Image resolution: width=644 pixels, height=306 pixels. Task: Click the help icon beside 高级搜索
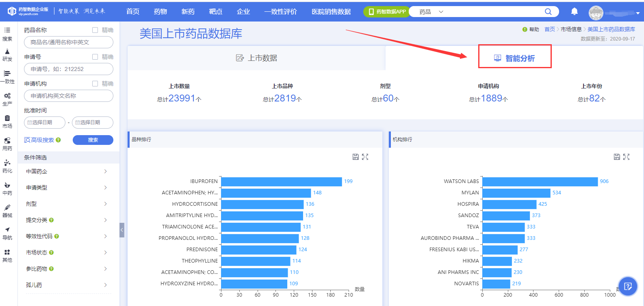point(59,140)
